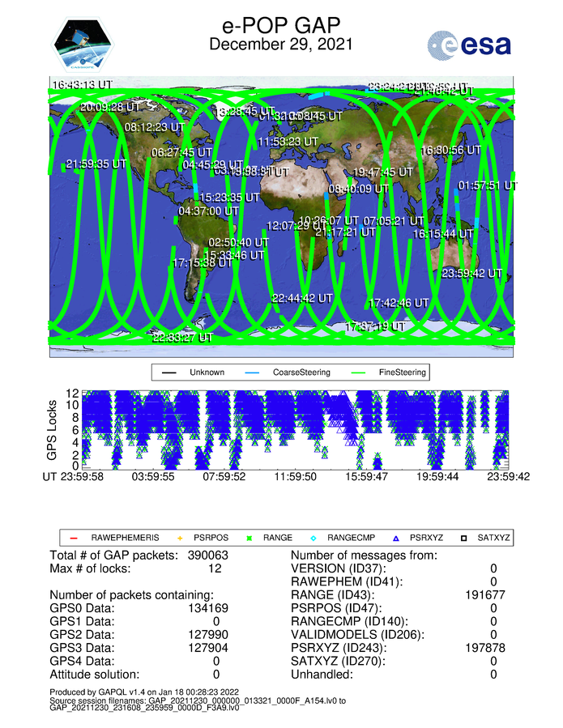The image size is (563, 728).
Task: Click the ESA logo
Action: point(470,45)
